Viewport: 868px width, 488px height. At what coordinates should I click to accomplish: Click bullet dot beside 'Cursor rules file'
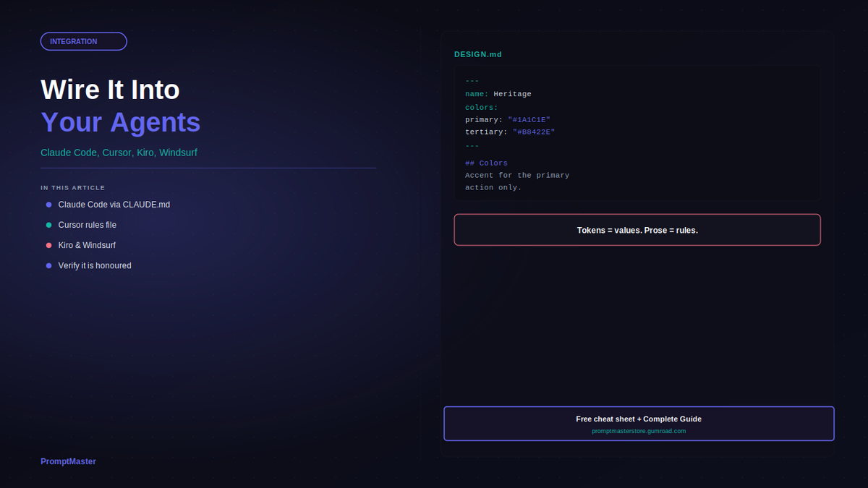coord(49,225)
